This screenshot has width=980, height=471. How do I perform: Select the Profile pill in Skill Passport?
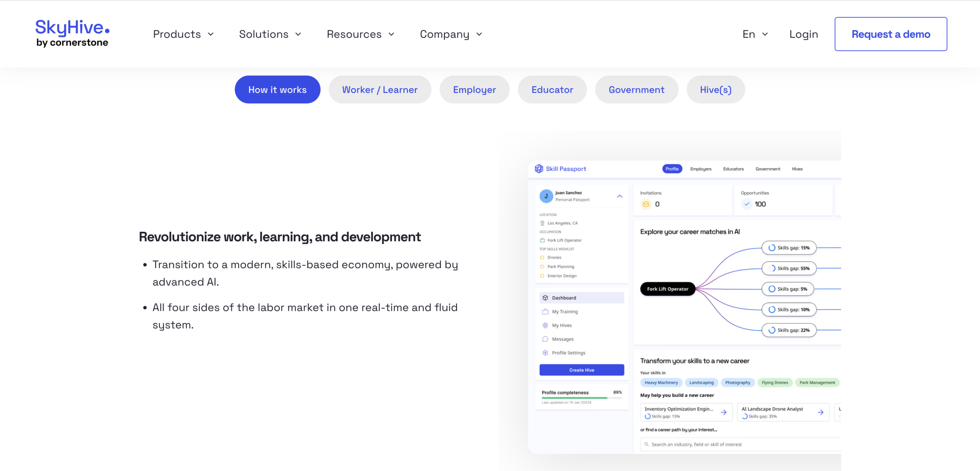[672, 169]
